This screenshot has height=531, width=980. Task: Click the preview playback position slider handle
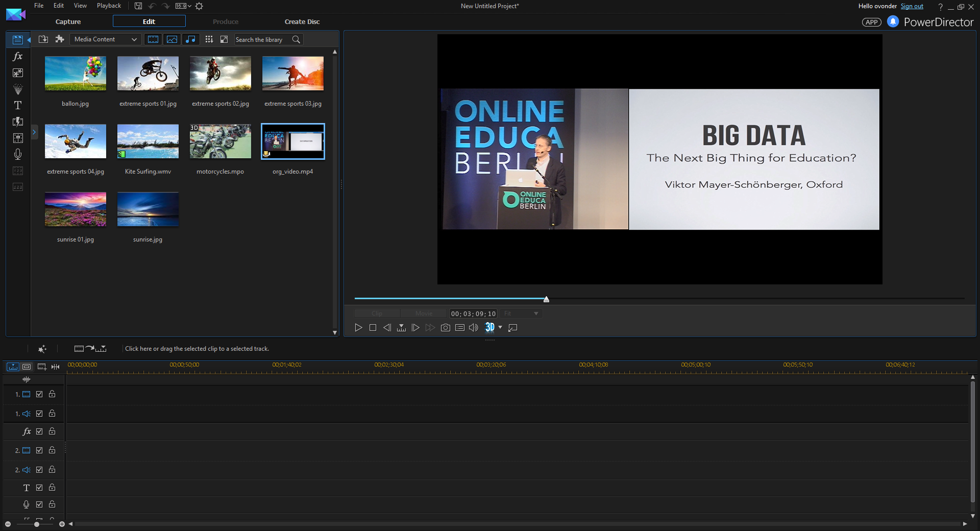546,299
